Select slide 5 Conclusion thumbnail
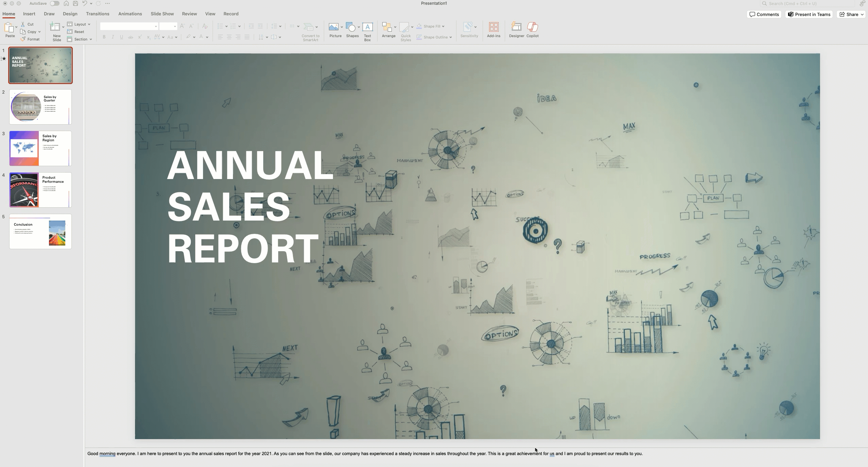868x467 pixels. [x=40, y=231]
